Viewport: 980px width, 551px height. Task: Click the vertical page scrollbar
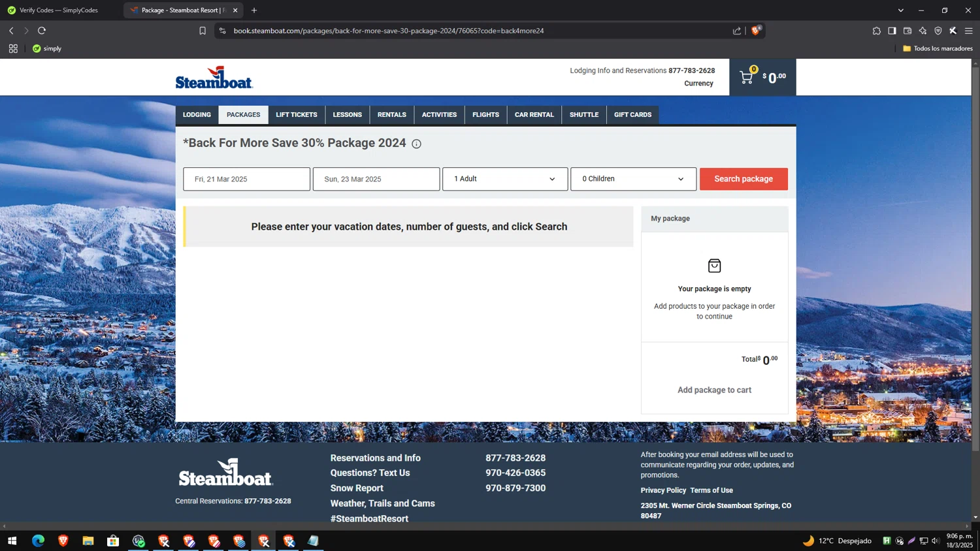[975, 258]
